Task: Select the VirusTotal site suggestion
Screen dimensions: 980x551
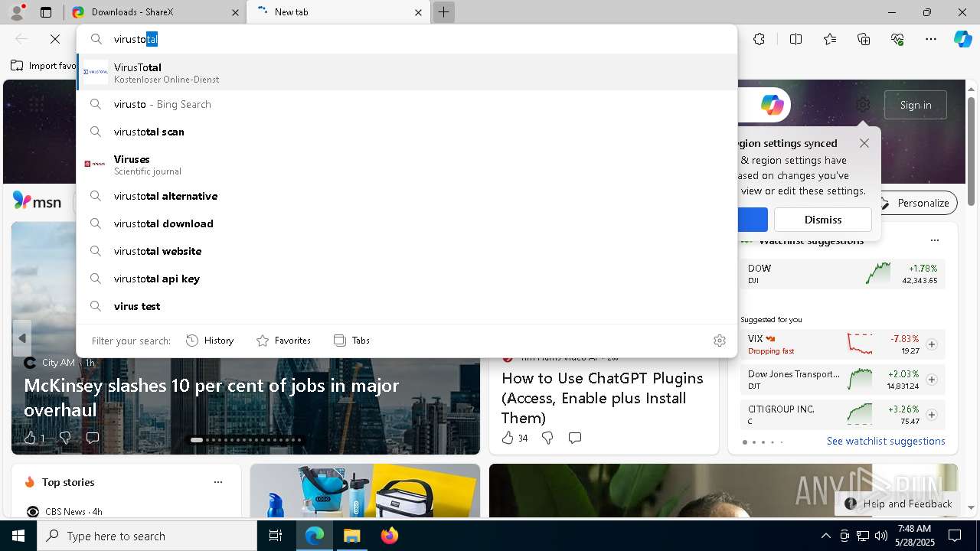Action: pyautogui.click(x=407, y=73)
